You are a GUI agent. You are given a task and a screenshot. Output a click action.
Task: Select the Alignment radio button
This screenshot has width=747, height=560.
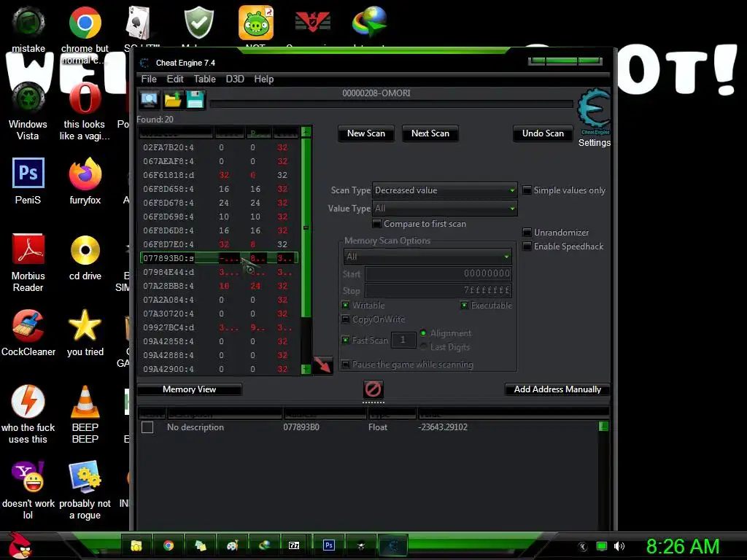(x=423, y=332)
